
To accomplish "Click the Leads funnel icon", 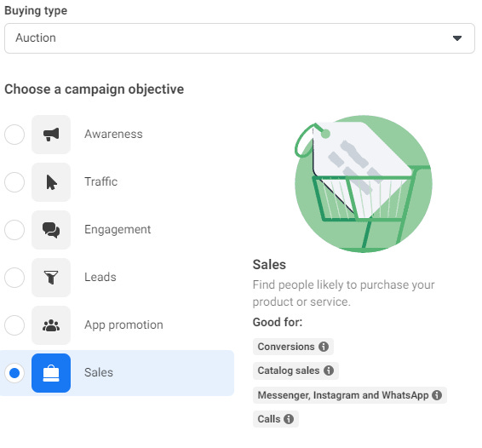I will tap(51, 278).
